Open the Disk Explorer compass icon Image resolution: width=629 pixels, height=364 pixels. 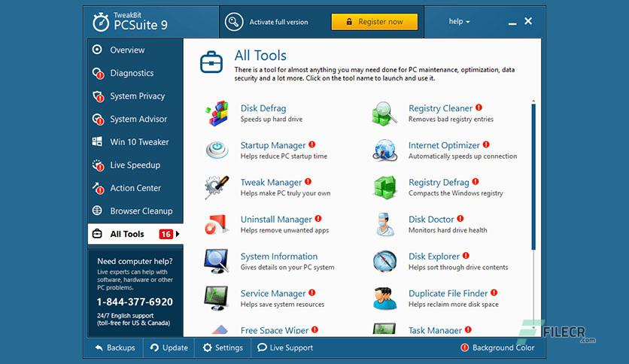[384, 261]
